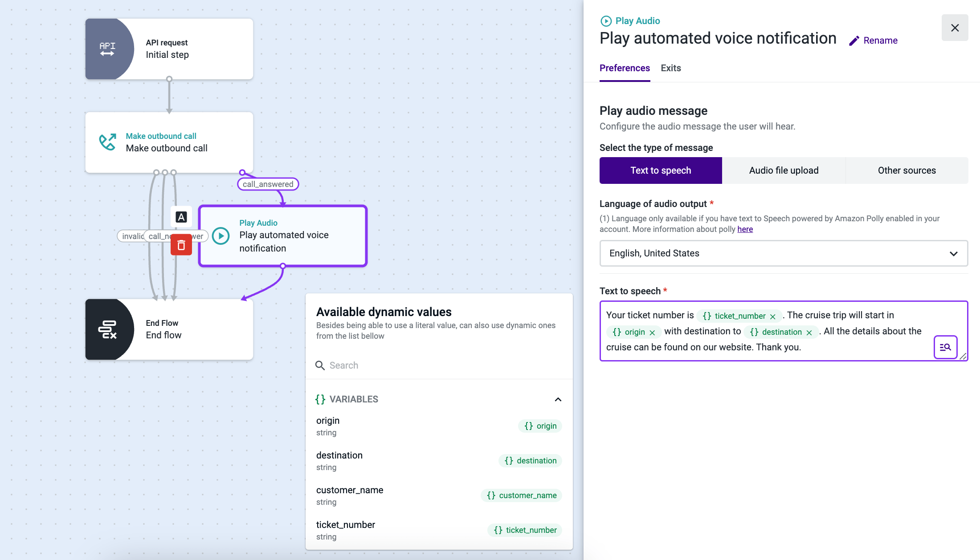Click the Make outbound call phone icon
The width and height of the screenshot is (980, 560).
tap(107, 142)
